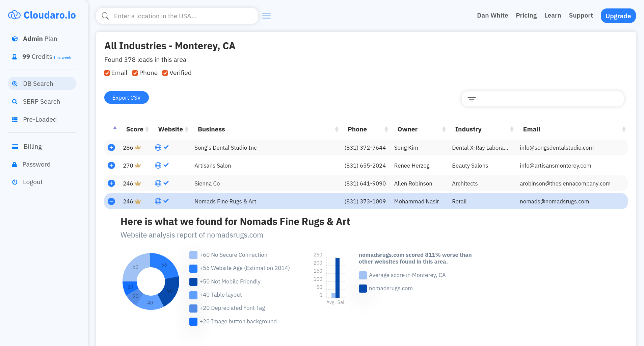Click the first column ascending sort arrow

coord(115,128)
